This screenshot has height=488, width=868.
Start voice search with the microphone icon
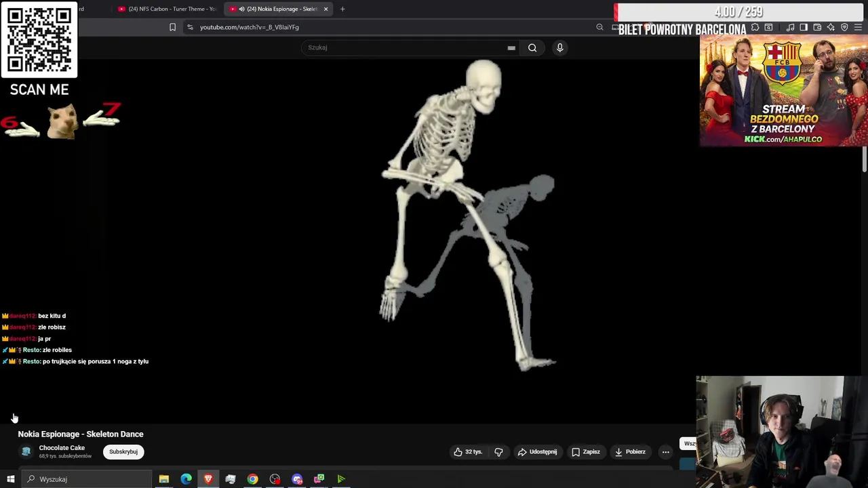[560, 47]
